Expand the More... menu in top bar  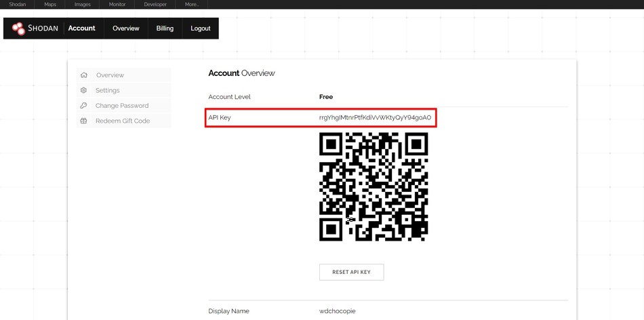coord(192,5)
